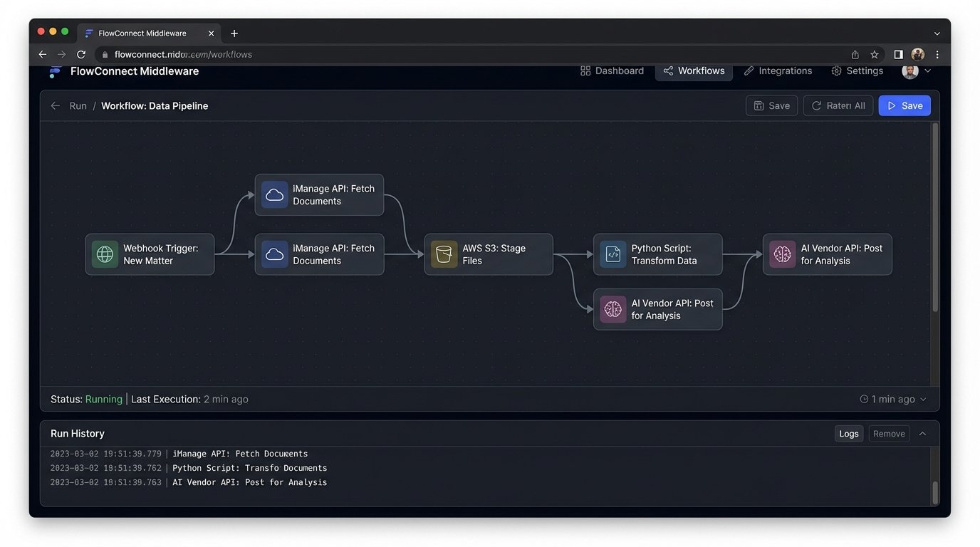Image resolution: width=980 pixels, height=547 pixels.
Task: Click the iManage cloud icon on Fetch Documents node
Action: click(274, 194)
